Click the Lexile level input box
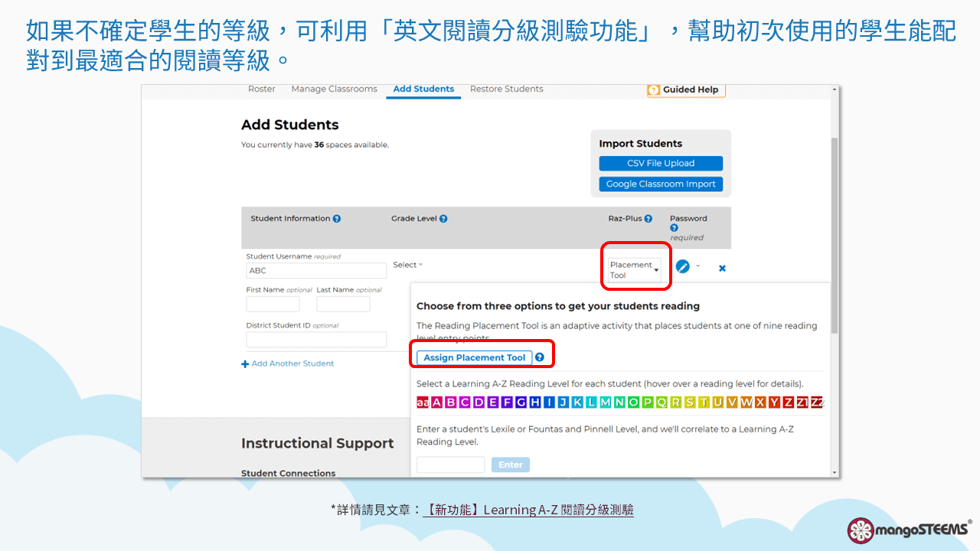The height and width of the screenshot is (551, 980). pos(451,465)
